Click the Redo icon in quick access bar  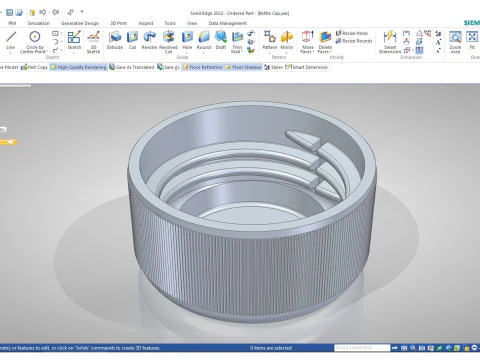coord(55,12)
